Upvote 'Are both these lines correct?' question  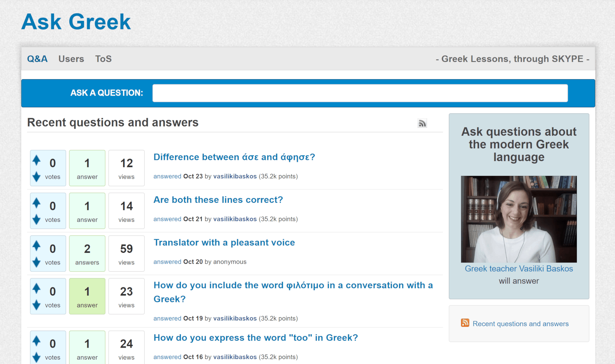pyautogui.click(x=36, y=203)
